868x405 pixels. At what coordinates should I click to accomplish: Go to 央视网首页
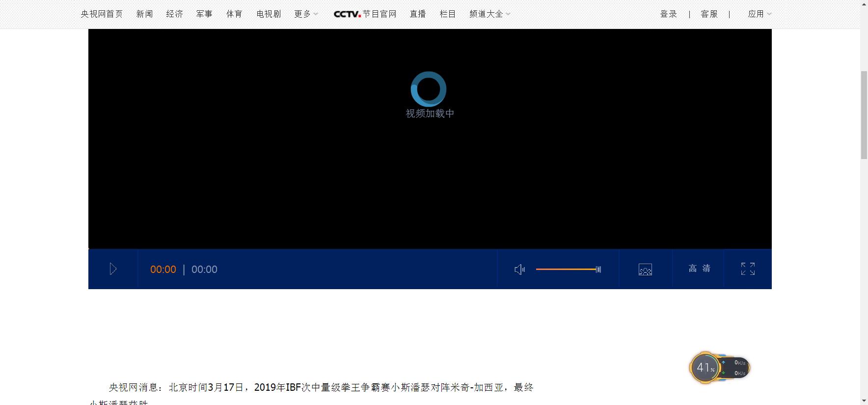pos(102,14)
